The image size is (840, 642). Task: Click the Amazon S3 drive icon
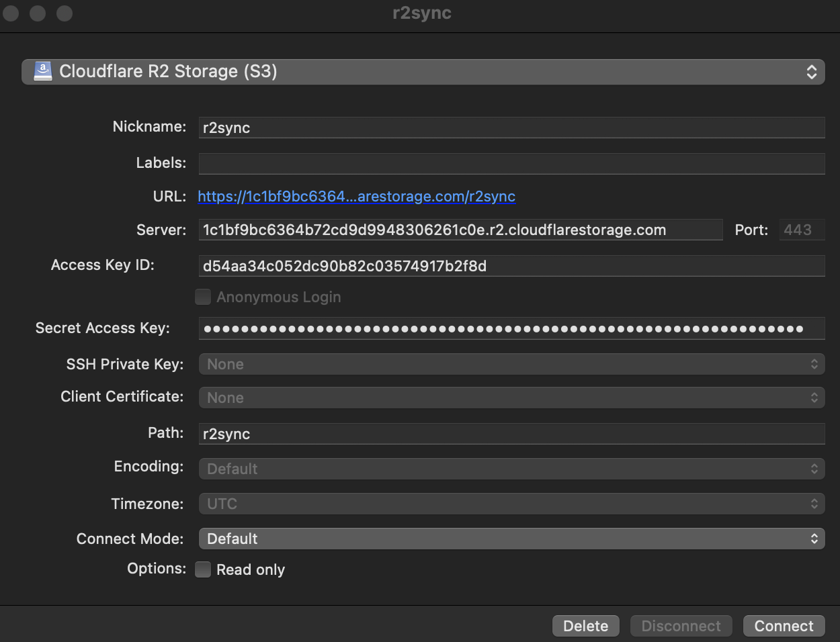point(43,71)
